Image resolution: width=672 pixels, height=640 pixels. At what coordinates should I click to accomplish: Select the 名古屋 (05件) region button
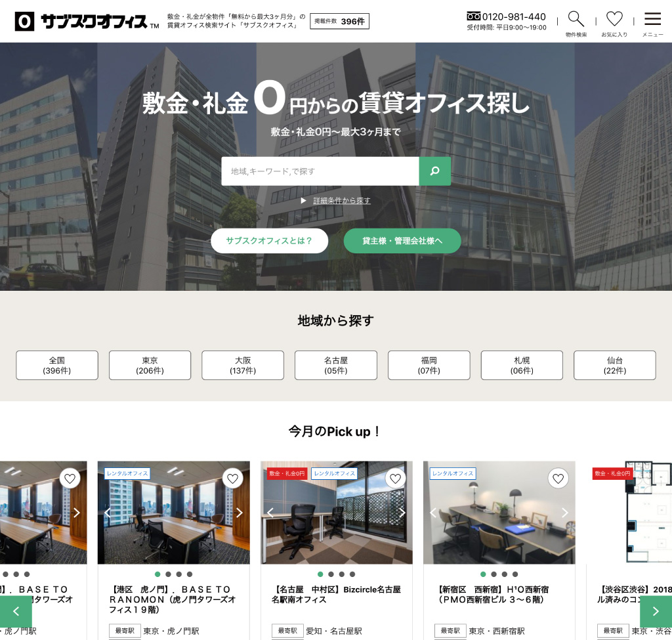pyautogui.click(x=336, y=365)
